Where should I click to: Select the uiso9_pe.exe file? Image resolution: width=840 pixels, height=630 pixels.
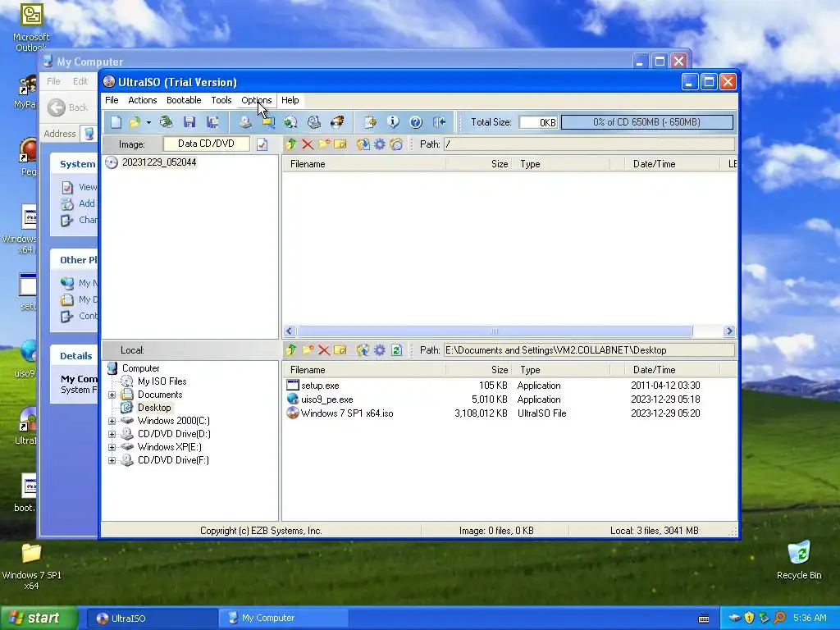click(x=326, y=399)
